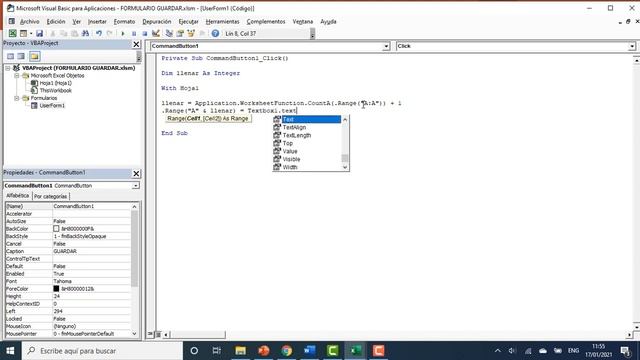Viewport: 640px width, 360px height.
Task: Open the Windows Start button
Action: tap(11, 351)
